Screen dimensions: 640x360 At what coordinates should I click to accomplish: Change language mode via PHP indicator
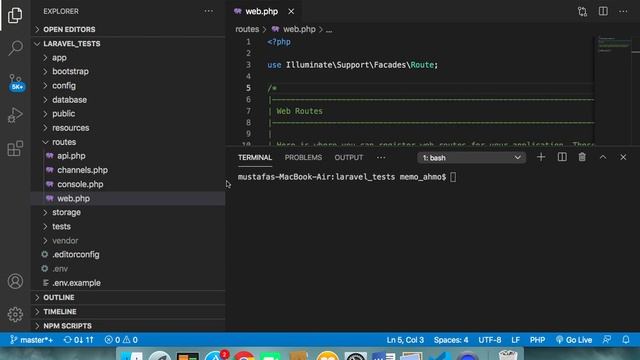coord(537,340)
